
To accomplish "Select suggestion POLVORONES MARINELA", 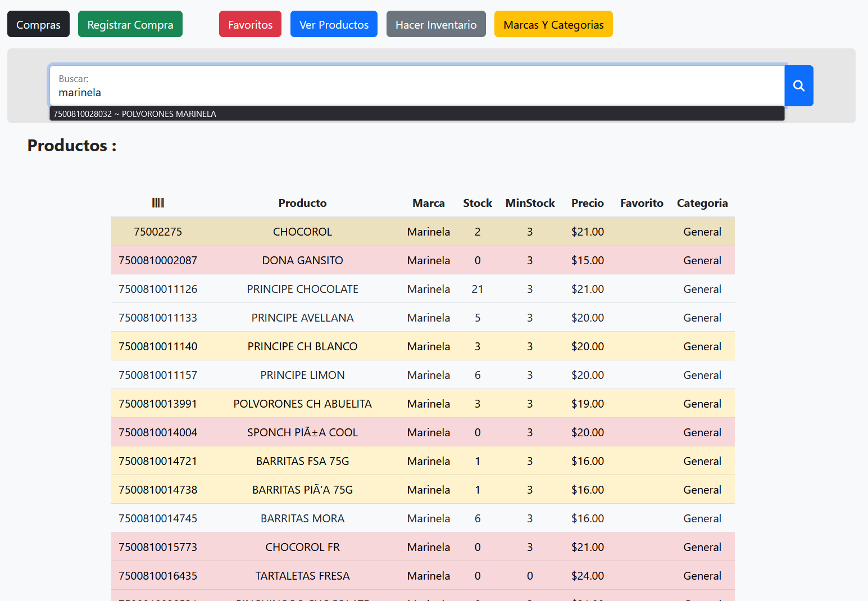I will coord(417,114).
